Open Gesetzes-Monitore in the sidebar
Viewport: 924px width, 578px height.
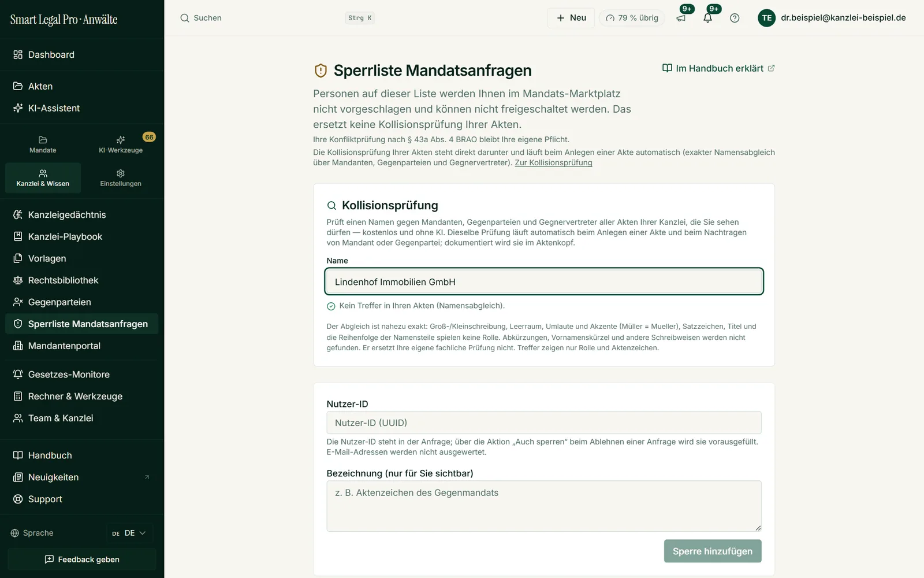point(82,375)
